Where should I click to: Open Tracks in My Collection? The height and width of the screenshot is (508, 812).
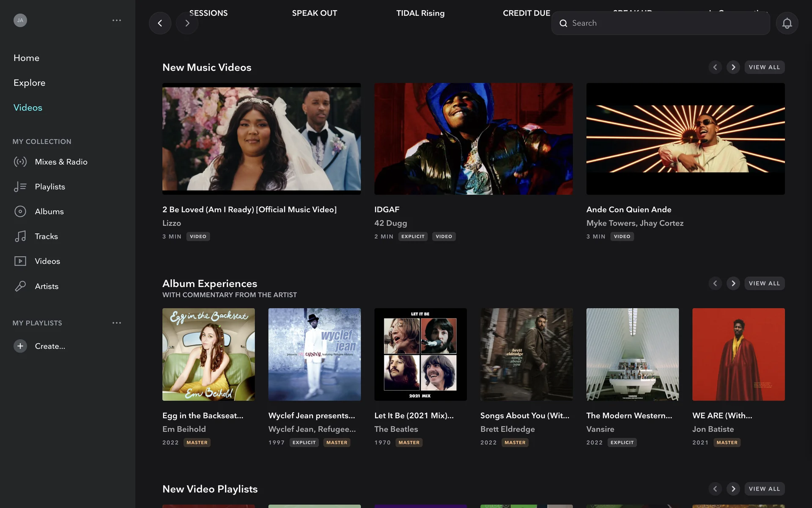point(46,236)
